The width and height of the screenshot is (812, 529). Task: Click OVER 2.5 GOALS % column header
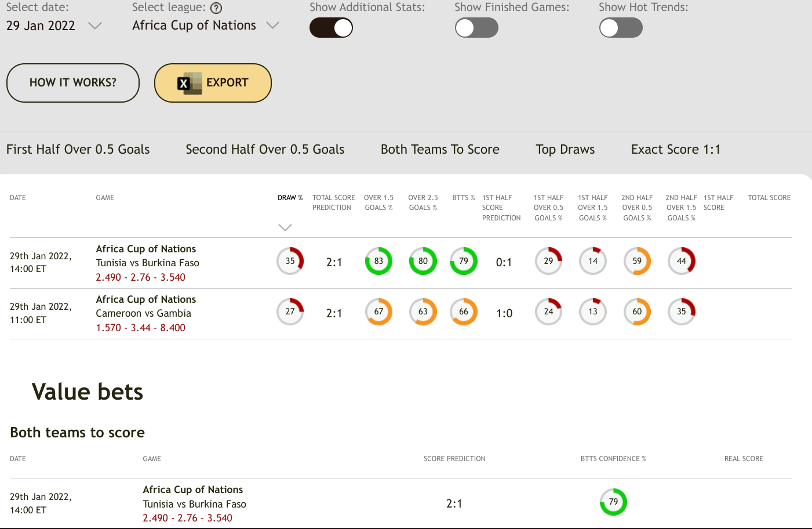pos(423,202)
